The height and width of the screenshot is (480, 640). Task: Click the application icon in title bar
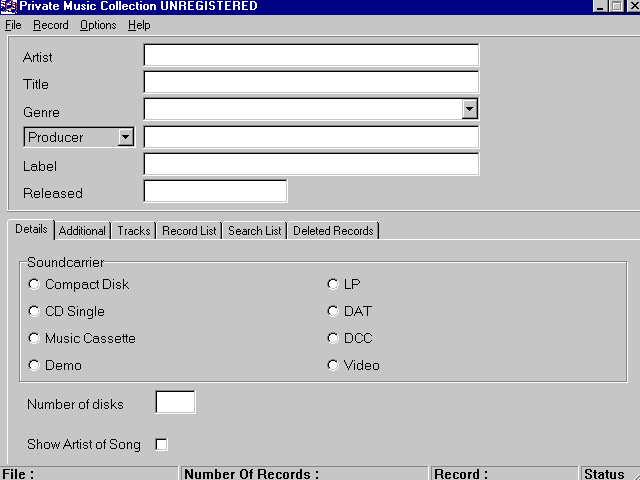9,6
